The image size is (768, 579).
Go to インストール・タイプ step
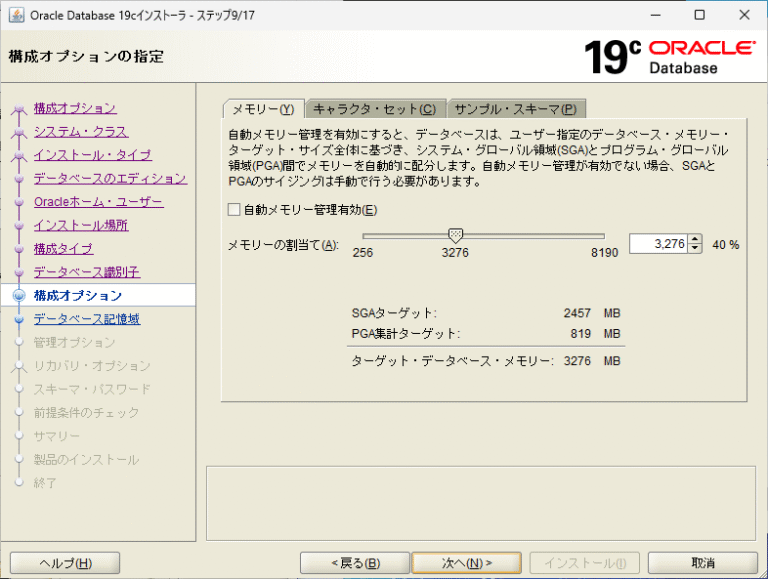[93, 155]
